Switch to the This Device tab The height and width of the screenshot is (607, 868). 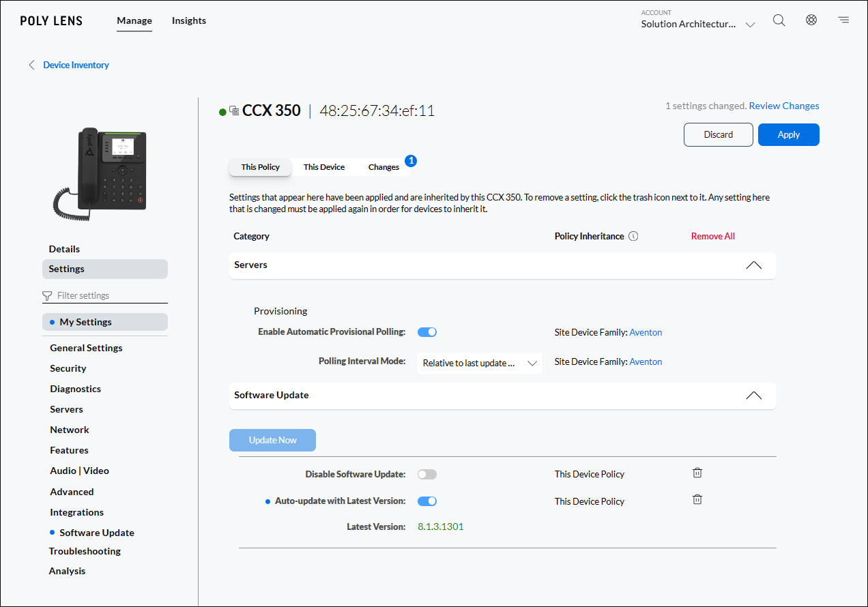point(324,167)
